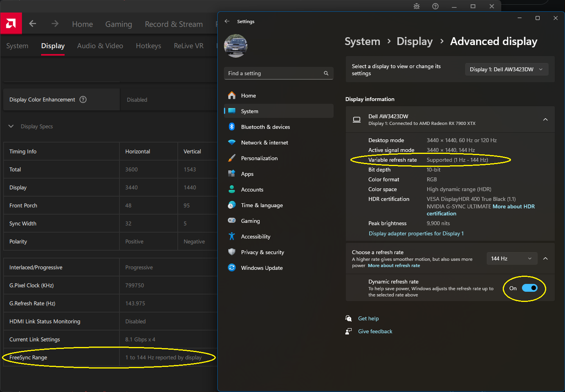Viewport: 565px width, 392px height.
Task: Open Accessibility settings
Action: pyautogui.click(x=279, y=237)
